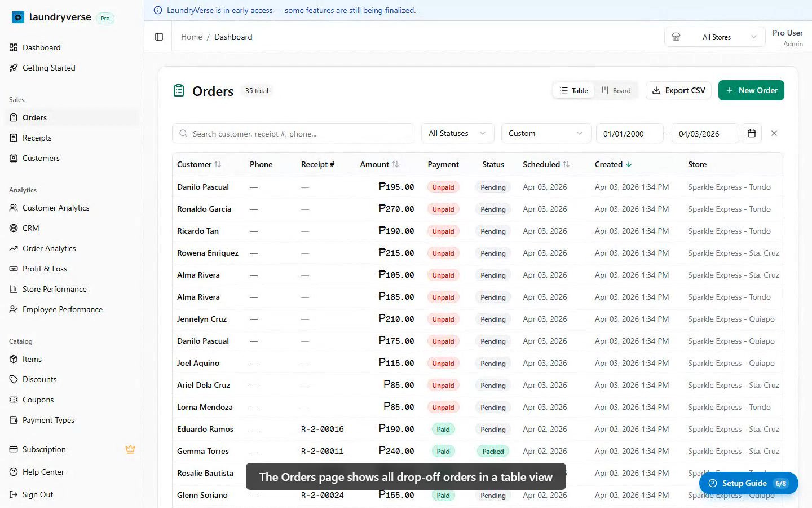This screenshot has height=508, width=812.
Task: Open CRM from the Analytics sidebar
Action: pyautogui.click(x=31, y=228)
